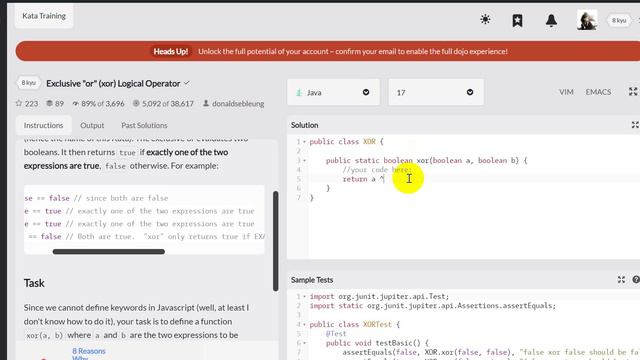Collapse code fold on solution line 1
The image size is (640, 360).
304,142
